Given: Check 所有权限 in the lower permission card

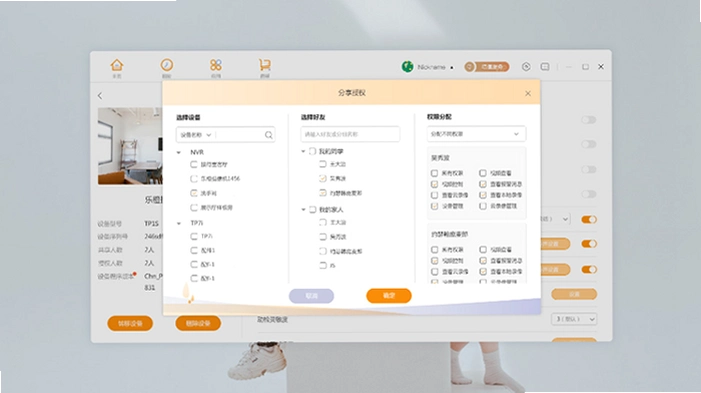Looking at the screenshot, I should tap(435, 249).
